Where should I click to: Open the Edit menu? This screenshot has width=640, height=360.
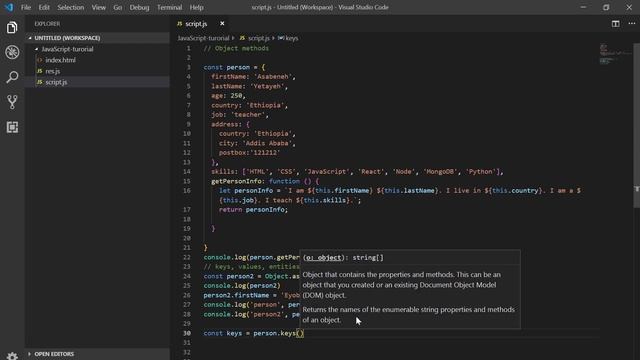[x=44, y=7]
